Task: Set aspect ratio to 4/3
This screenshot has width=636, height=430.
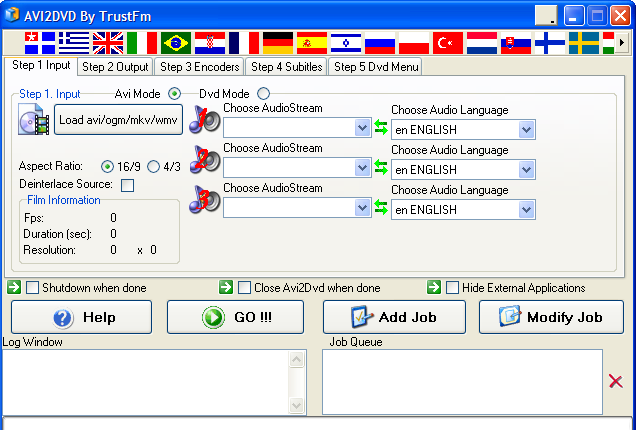Action: [153, 166]
